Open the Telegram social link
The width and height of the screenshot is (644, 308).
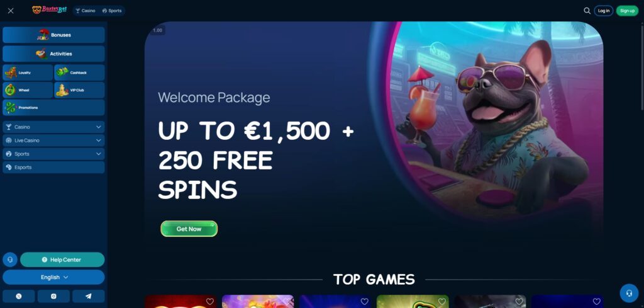(88, 296)
